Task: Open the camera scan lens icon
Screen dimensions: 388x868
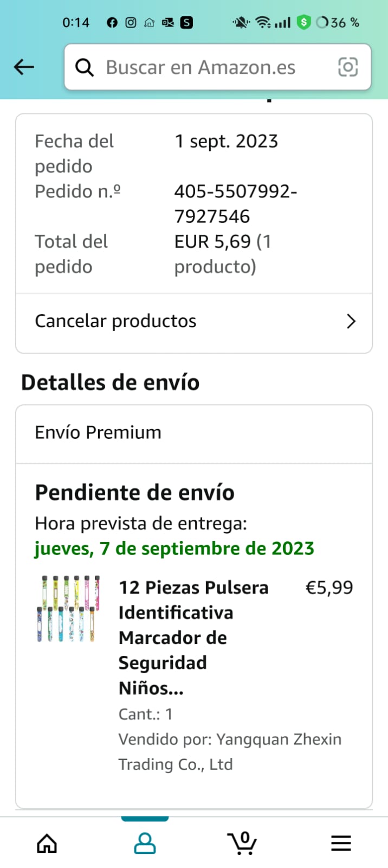Action: (348, 67)
